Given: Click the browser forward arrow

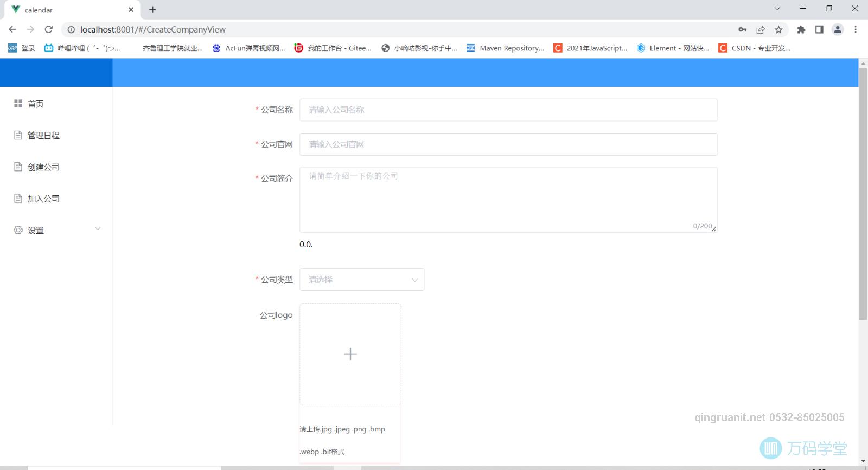Looking at the screenshot, I should [30, 29].
